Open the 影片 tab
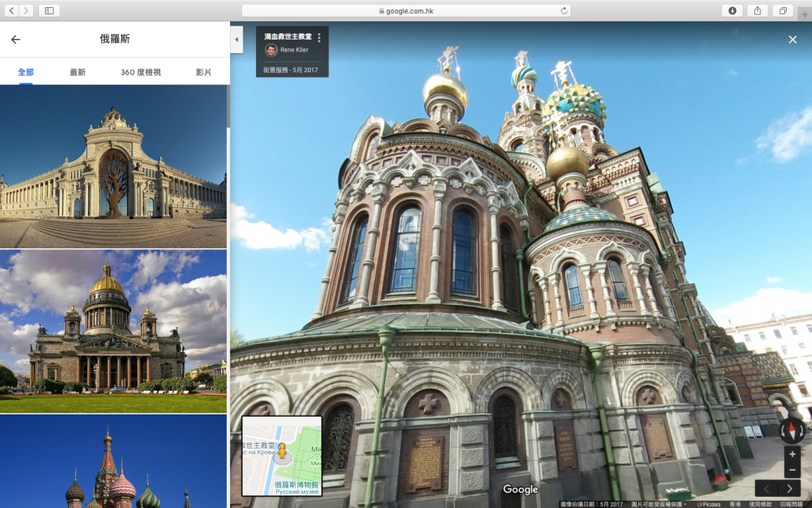Viewport: 812px width, 508px height. pos(204,72)
